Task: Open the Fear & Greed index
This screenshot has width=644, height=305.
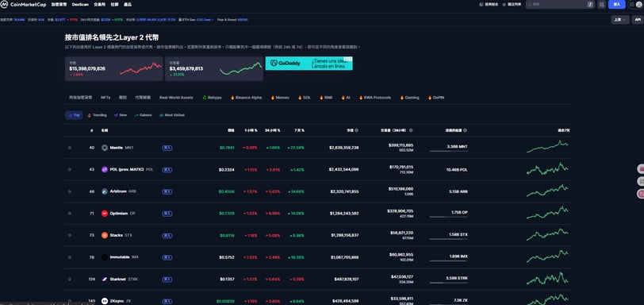Action: [232, 19]
